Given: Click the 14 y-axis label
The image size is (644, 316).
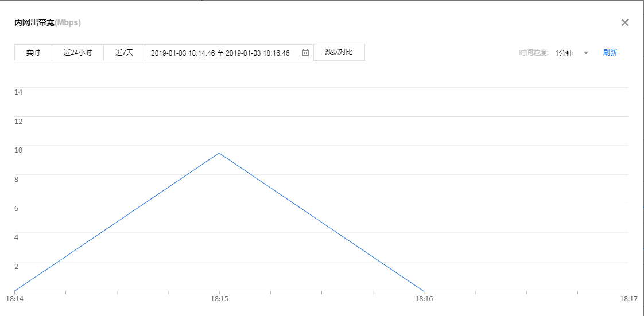Looking at the screenshot, I should (18, 92).
